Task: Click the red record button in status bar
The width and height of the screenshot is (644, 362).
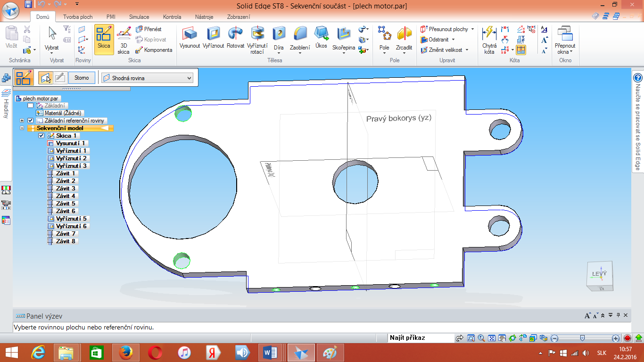Action: (627, 338)
